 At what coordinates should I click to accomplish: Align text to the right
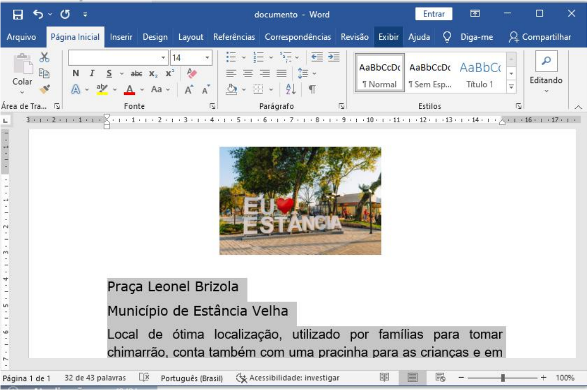265,73
